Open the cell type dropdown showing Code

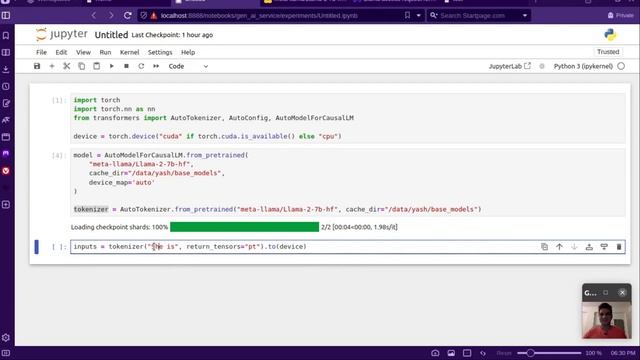click(188, 66)
